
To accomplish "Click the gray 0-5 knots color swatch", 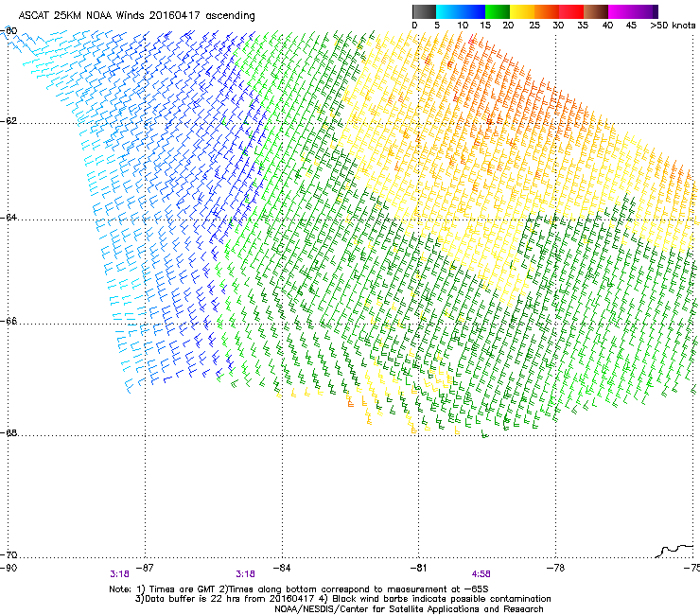I will [x=424, y=11].
